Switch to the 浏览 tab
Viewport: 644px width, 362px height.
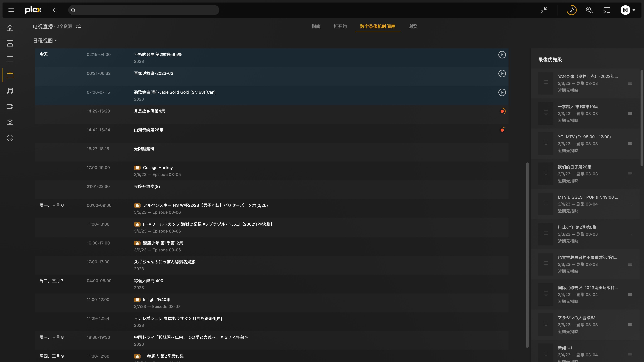(413, 27)
